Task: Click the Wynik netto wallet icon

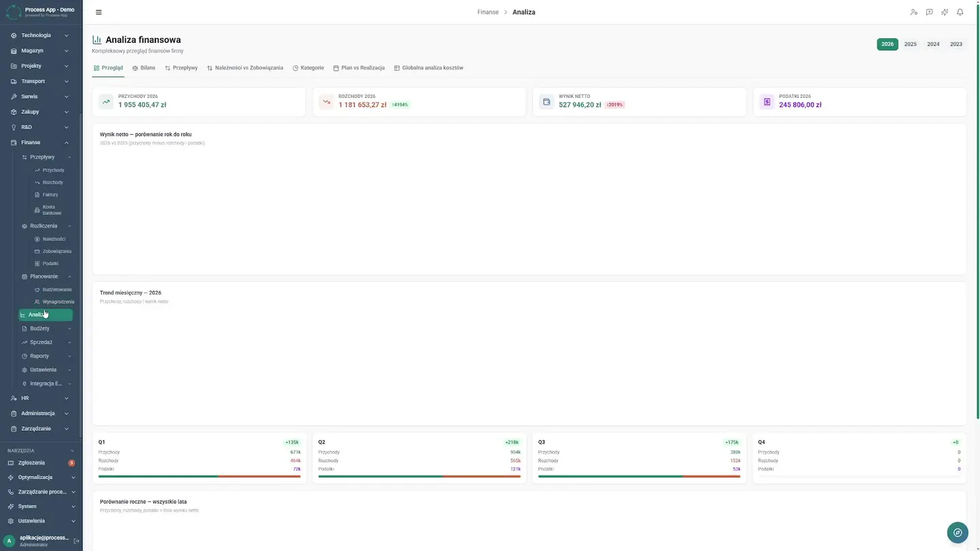Action: [546, 102]
